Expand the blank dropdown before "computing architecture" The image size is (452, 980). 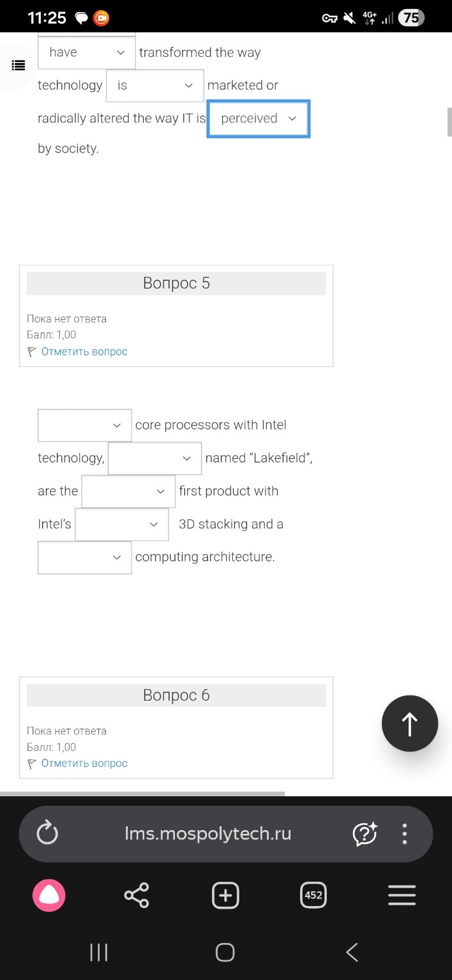(85, 557)
